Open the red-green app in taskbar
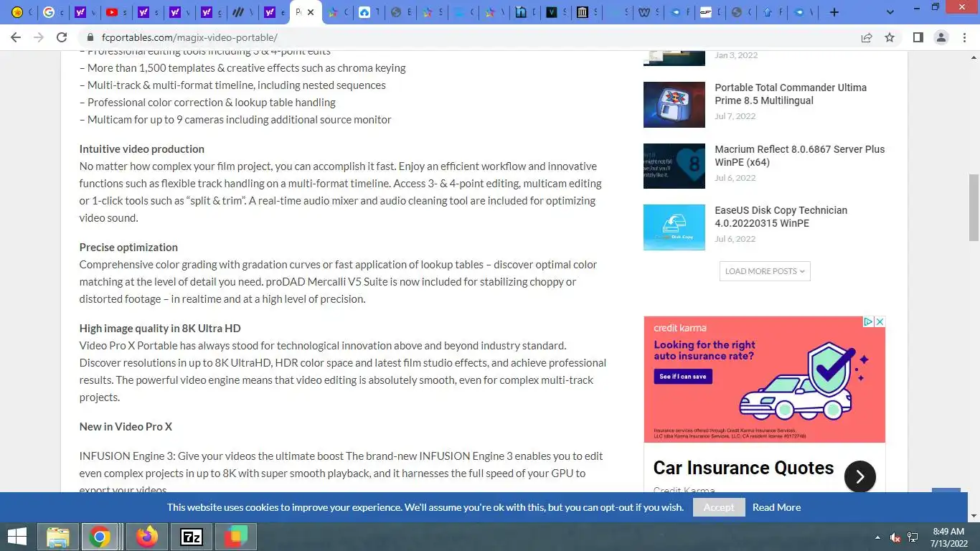 [236, 537]
